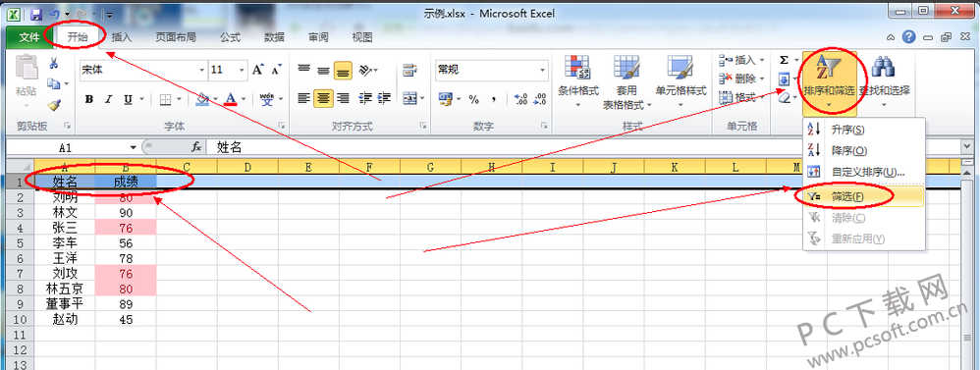The width and height of the screenshot is (980, 370).
Task: Click the font color red A button
Action: coord(231,99)
